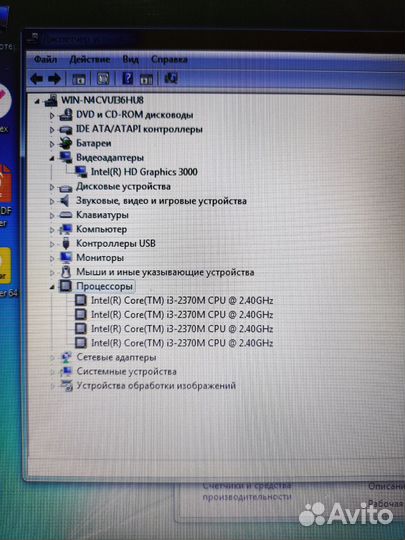Image resolution: width=405 pixels, height=540 pixels.
Task: Click the network adapters category icon
Action: click(66, 357)
